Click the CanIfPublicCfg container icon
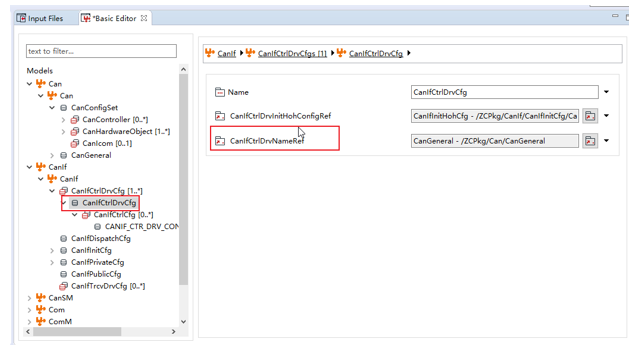 (x=64, y=274)
